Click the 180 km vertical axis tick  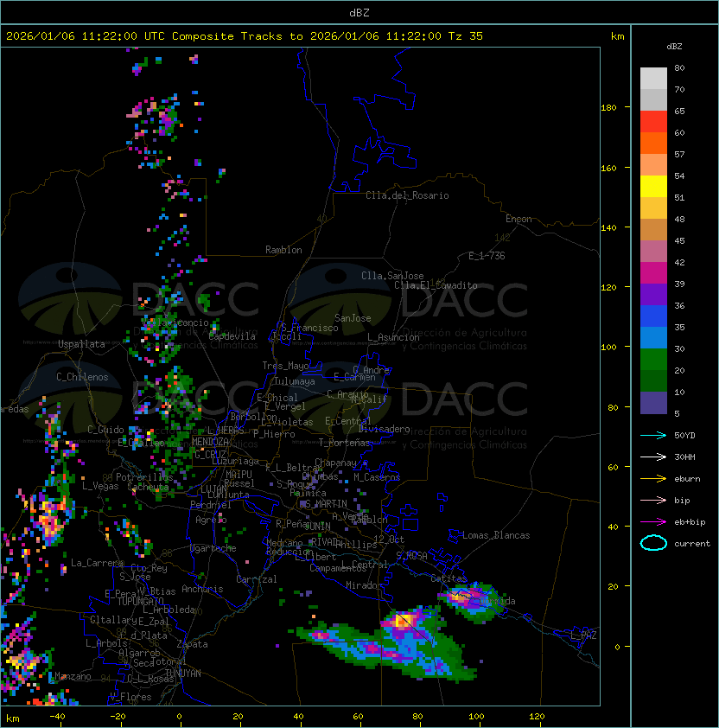(x=608, y=108)
